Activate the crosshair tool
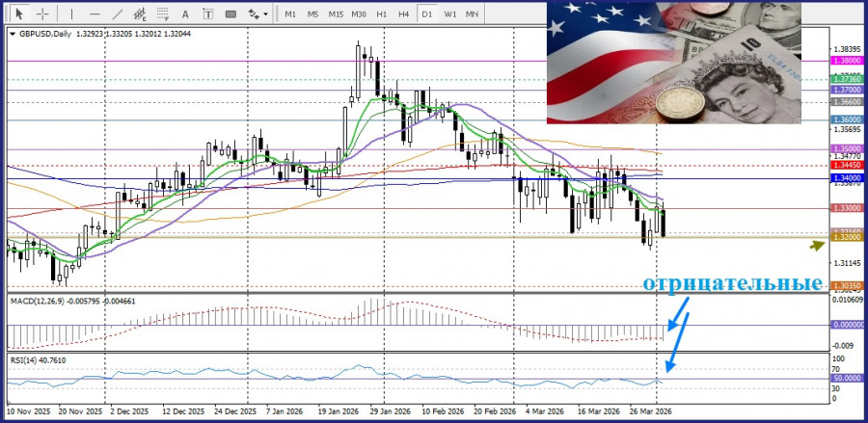 42,13
